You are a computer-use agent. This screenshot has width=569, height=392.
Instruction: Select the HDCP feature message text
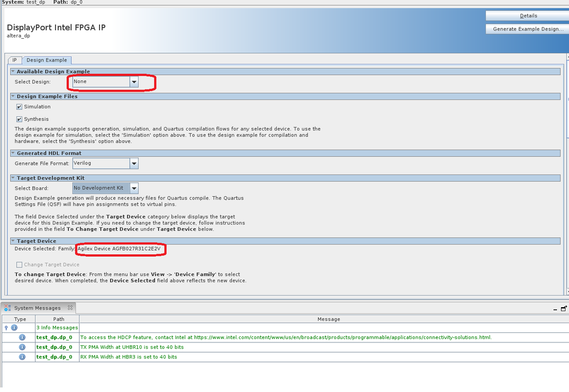(286, 337)
